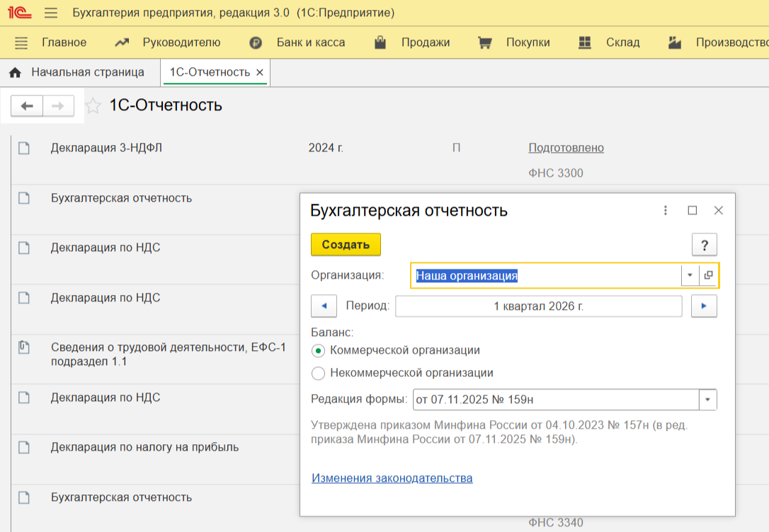Open the dialog's three-dot more menu
Screen dimensions: 769x532
666,210
